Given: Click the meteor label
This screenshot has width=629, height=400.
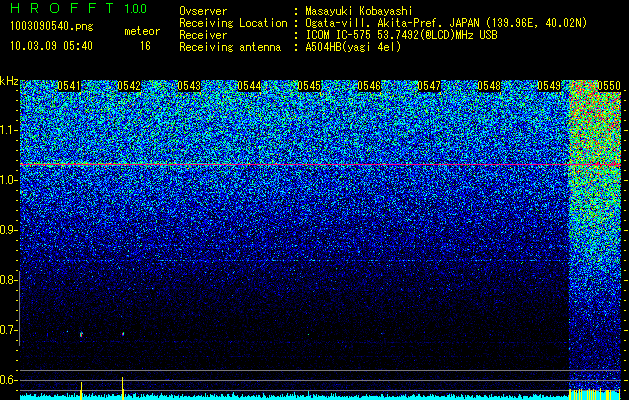Looking at the screenshot, I should (142, 31).
